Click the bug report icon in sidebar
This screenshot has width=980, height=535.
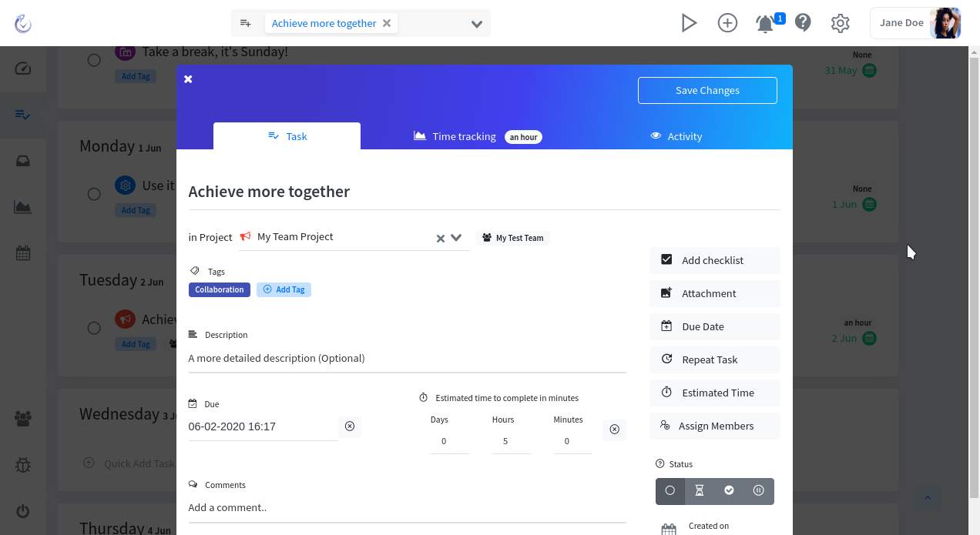tap(23, 465)
